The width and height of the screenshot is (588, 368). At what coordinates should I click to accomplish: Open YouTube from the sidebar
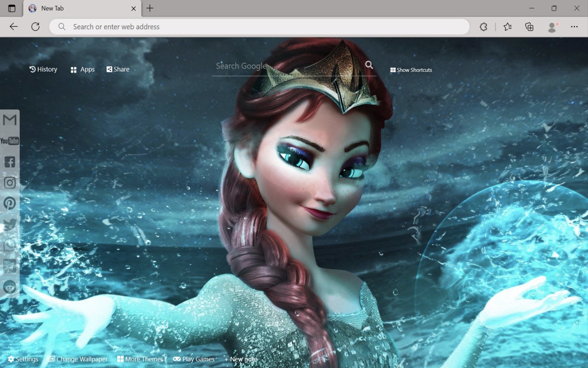pyautogui.click(x=10, y=141)
